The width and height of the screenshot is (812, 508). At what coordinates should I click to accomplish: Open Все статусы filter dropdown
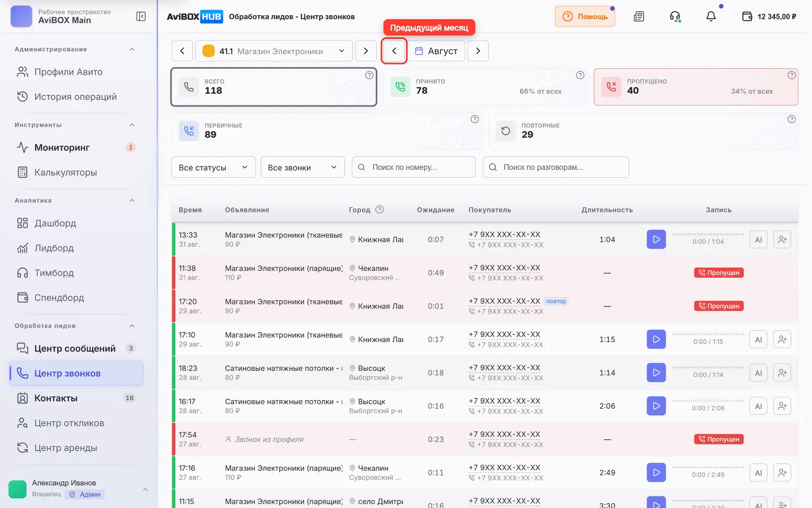pos(213,167)
